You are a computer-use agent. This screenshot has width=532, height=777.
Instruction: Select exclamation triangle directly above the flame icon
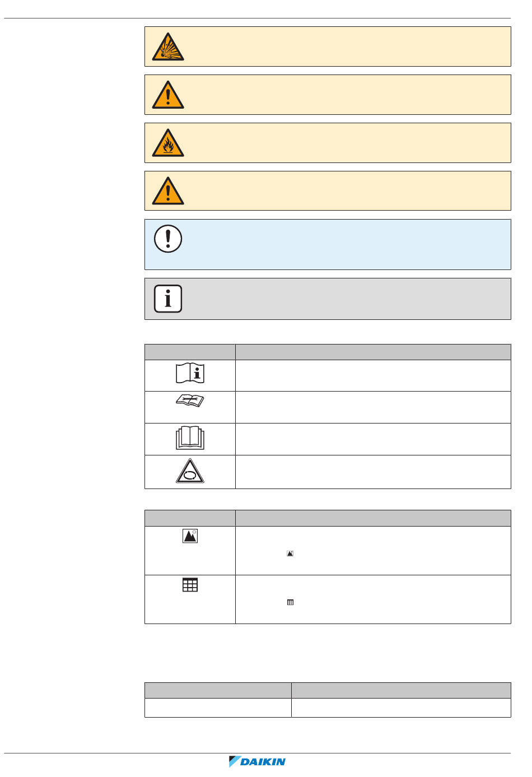click(168, 95)
